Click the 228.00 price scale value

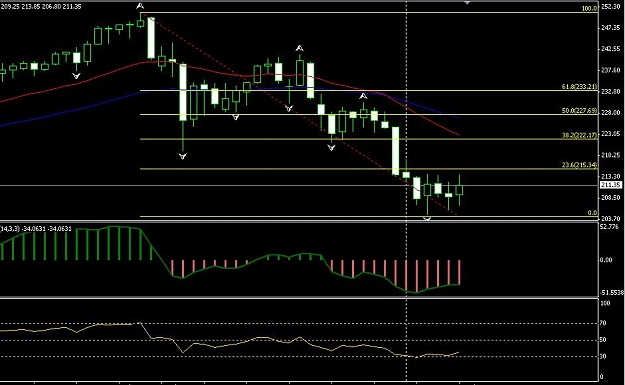611,112
